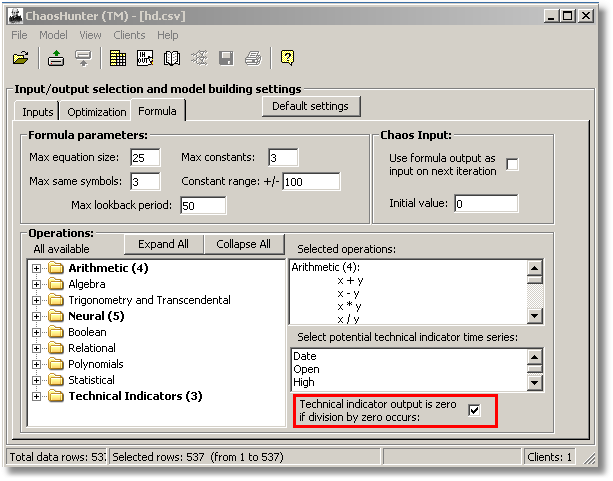Click scroll down arrow in Selected operations
The image size is (613, 481).
(534, 316)
